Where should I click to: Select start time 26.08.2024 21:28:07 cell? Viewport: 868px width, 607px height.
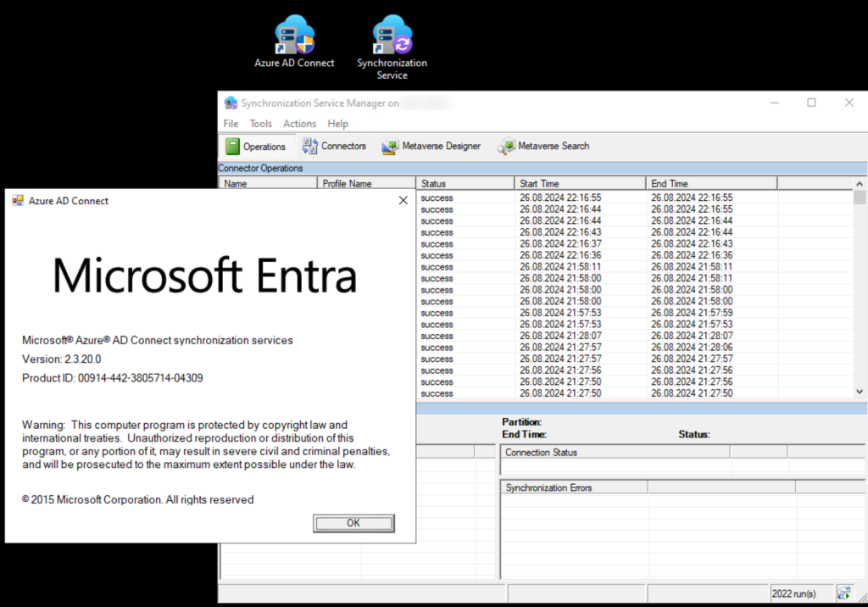click(x=560, y=336)
